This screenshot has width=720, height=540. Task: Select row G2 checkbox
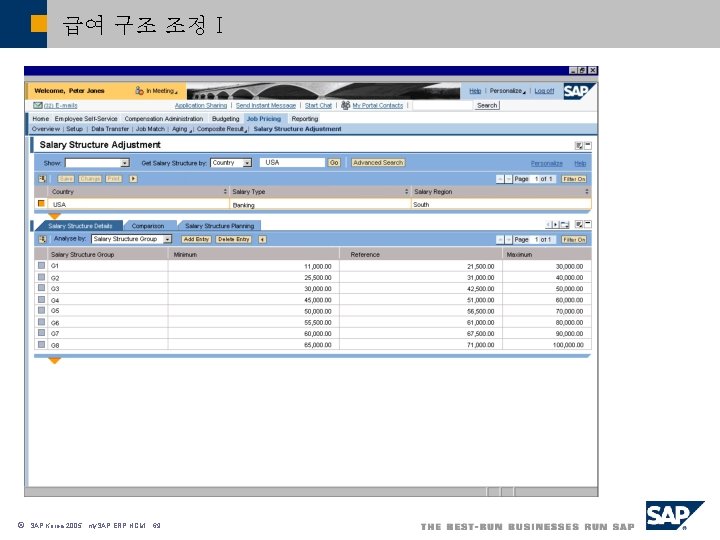41,277
